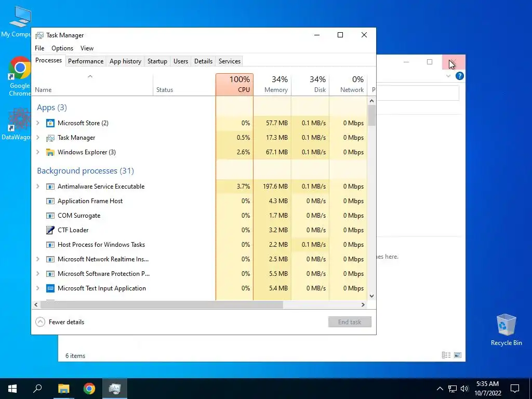Sort processes by Memory column header

272,85
